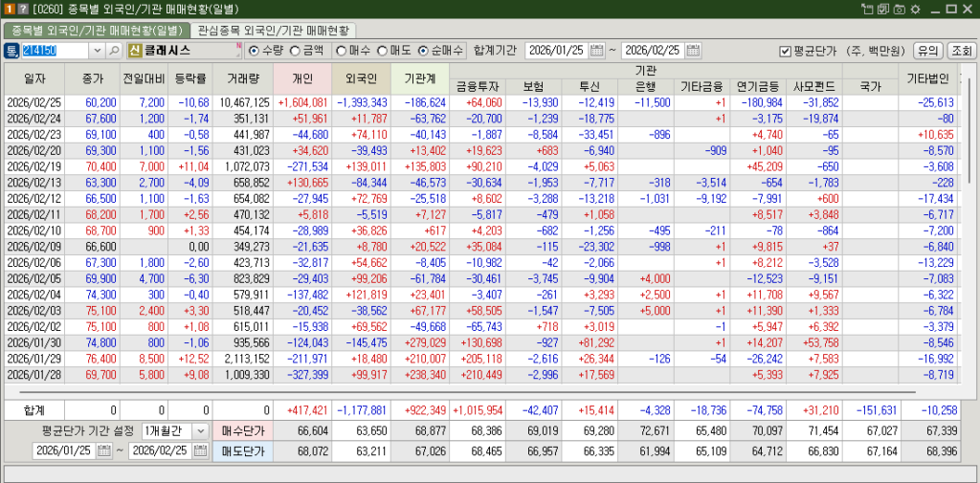Click the 금융투자 column header
980x483 pixels.
[x=478, y=87]
